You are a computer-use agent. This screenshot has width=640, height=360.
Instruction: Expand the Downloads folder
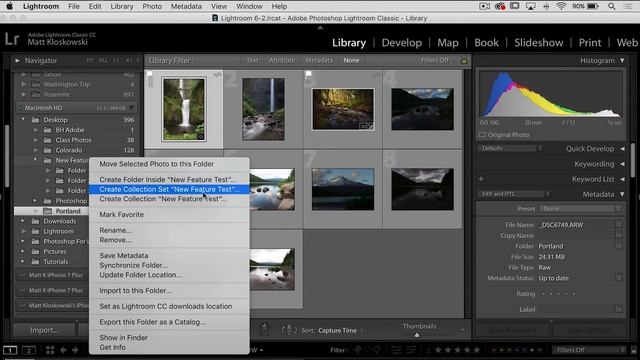coord(23,221)
